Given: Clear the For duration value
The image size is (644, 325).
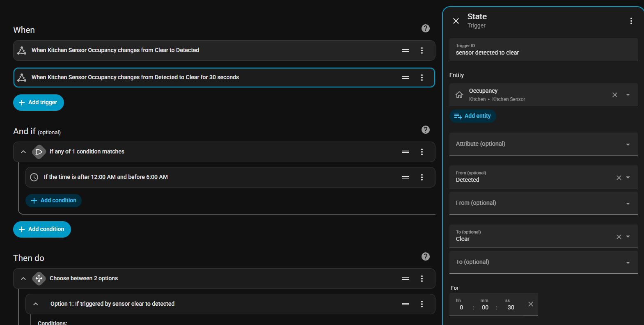Looking at the screenshot, I should click(531, 304).
